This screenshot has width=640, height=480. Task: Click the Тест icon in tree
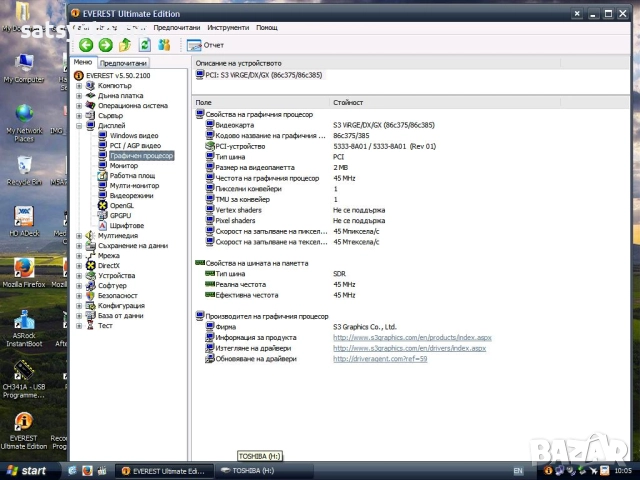coord(91,326)
